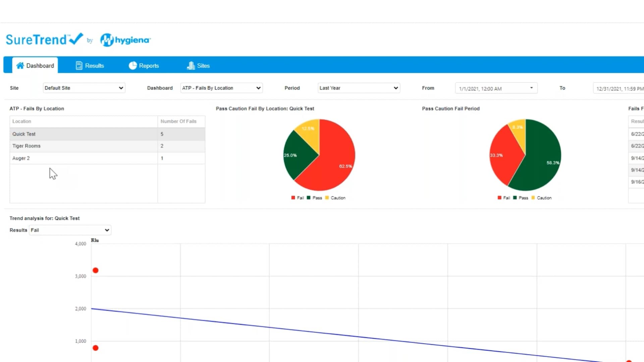Expand the From date picker arrow
Image resolution: width=644 pixels, height=362 pixels.
pos(531,88)
